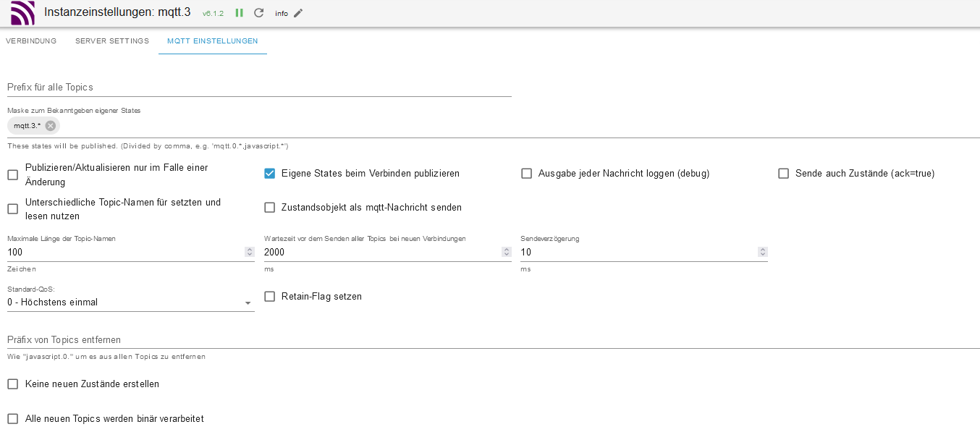Switch to Server Settings tab
This screenshot has height=440, width=980.
point(112,41)
